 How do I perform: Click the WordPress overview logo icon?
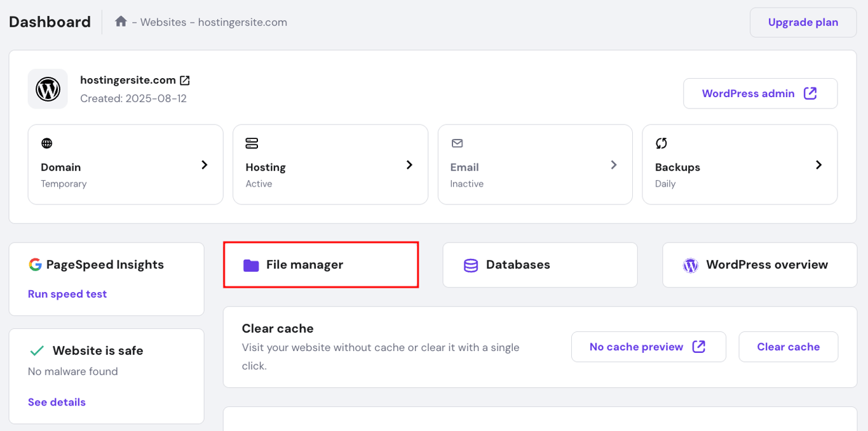point(691,265)
